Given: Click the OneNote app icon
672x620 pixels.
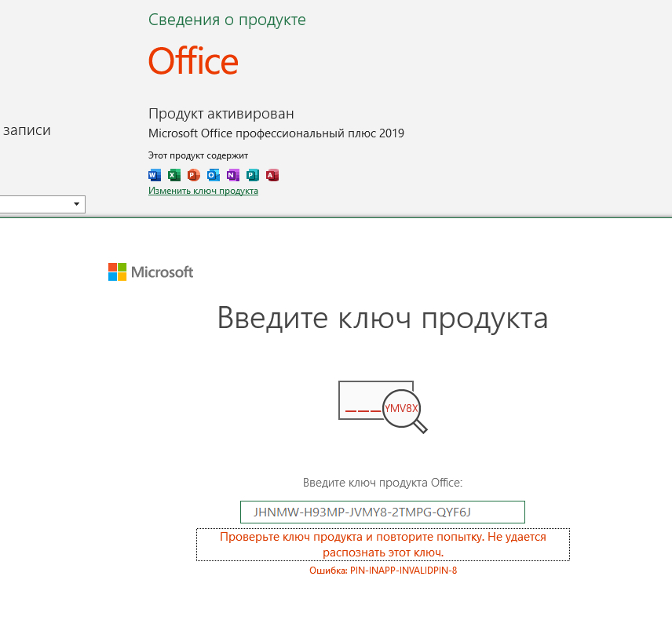Looking at the screenshot, I should [233, 175].
